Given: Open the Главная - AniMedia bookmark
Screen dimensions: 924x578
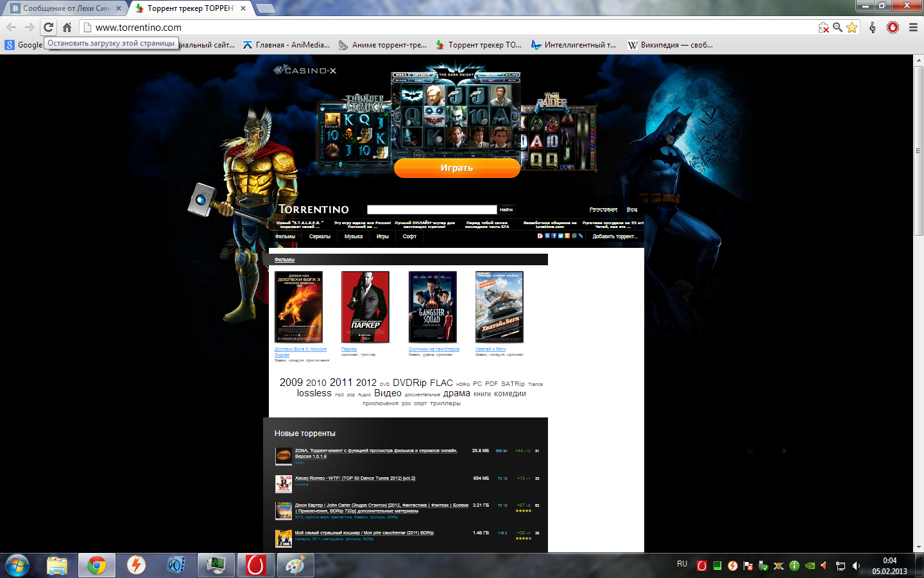Looking at the screenshot, I should point(286,45).
